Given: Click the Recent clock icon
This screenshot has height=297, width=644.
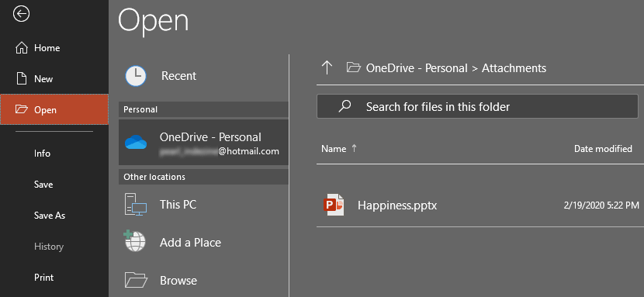Looking at the screenshot, I should coord(136,76).
